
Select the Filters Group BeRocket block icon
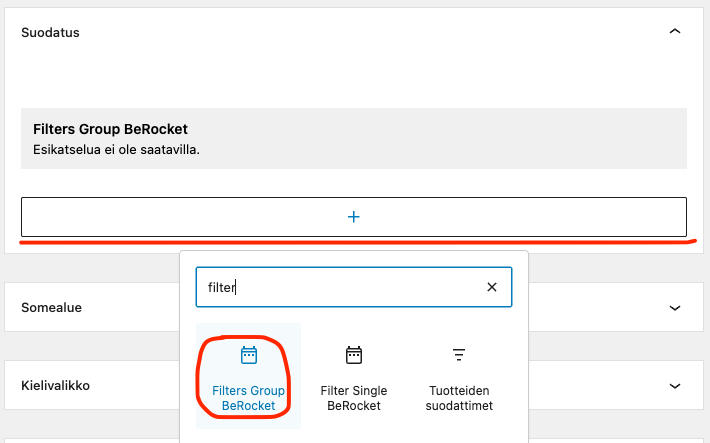click(249, 355)
